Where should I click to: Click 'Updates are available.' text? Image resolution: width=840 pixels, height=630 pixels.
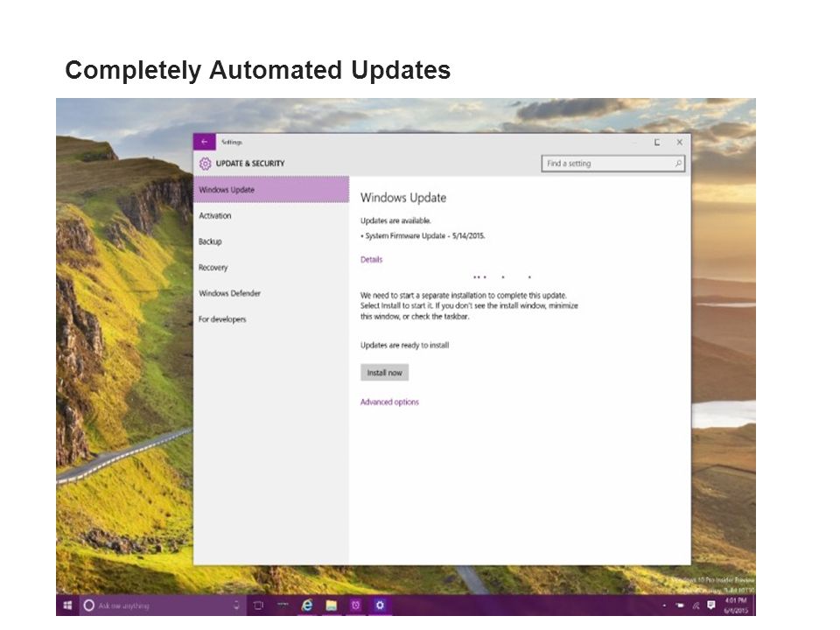(395, 220)
